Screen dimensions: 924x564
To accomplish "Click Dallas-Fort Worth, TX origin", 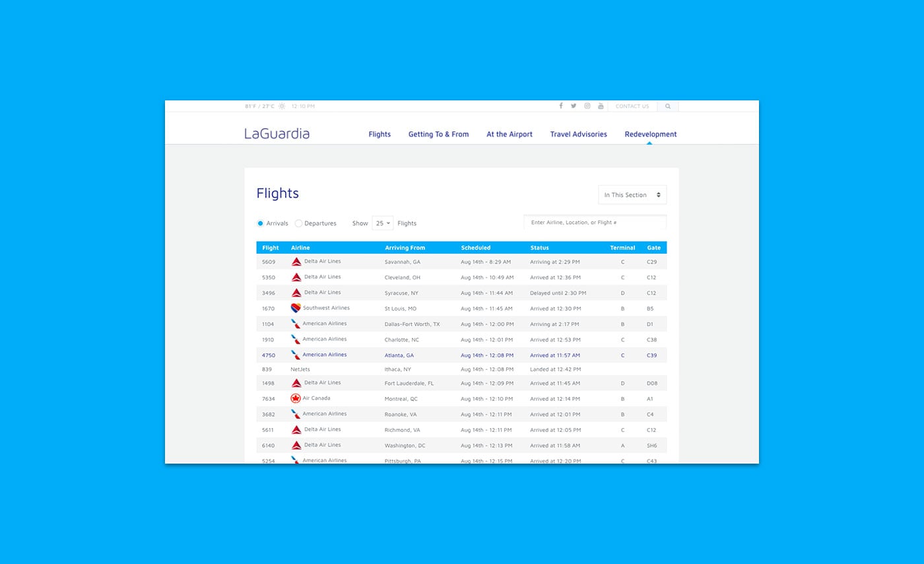I will tap(412, 324).
